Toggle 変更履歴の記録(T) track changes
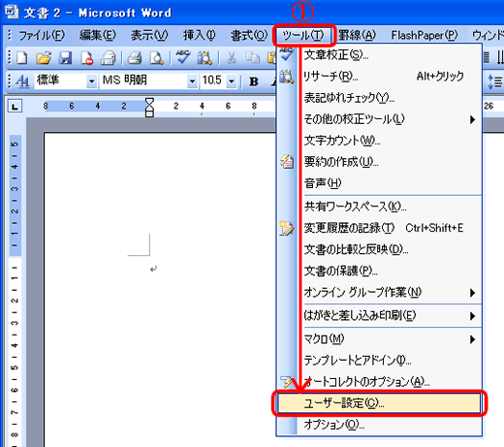The image size is (504, 447). pos(379,228)
